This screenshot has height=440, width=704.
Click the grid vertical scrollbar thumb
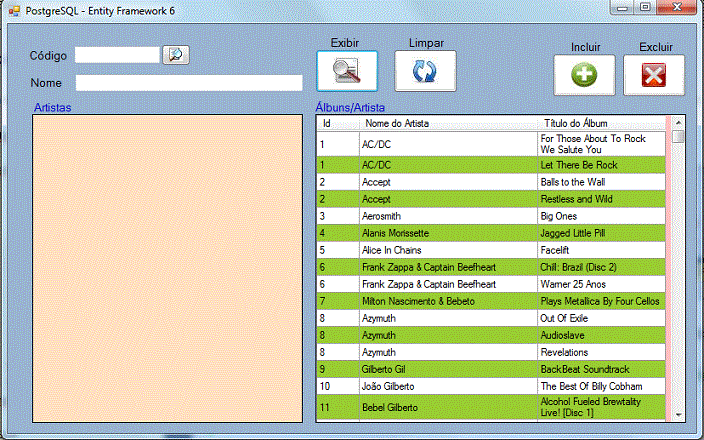click(x=678, y=136)
